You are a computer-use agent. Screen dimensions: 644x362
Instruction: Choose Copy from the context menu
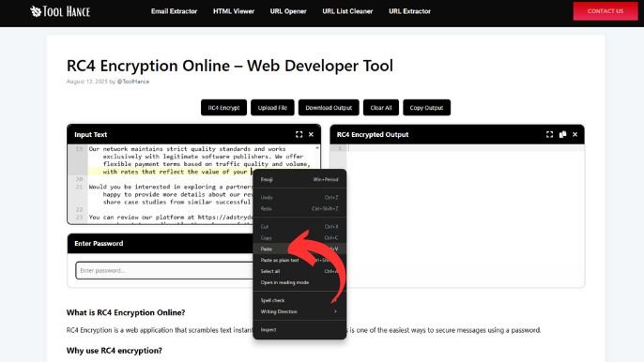pos(299,237)
